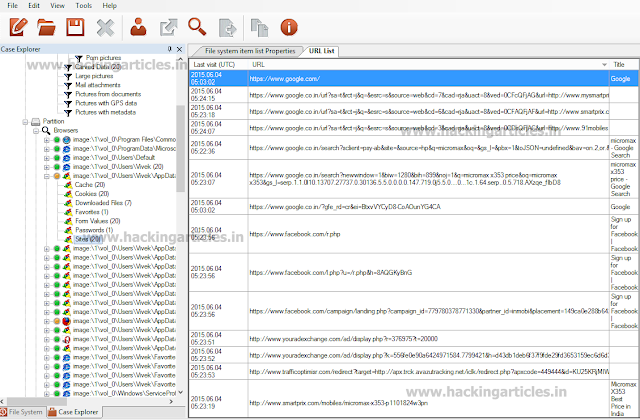
Task: Open the Tools menu
Action: [83, 6]
